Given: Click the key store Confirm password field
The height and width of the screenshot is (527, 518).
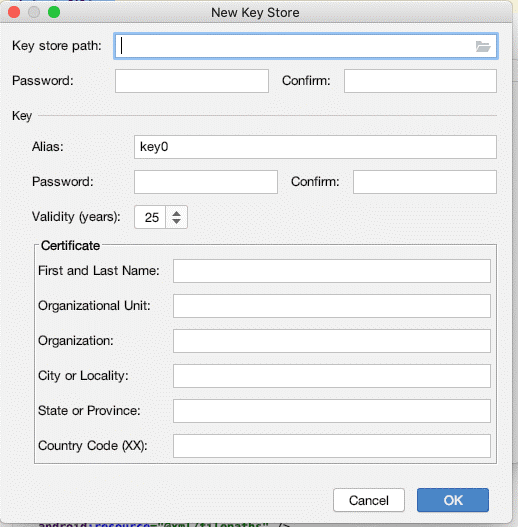Looking at the screenshot, I should pos(420,81).
